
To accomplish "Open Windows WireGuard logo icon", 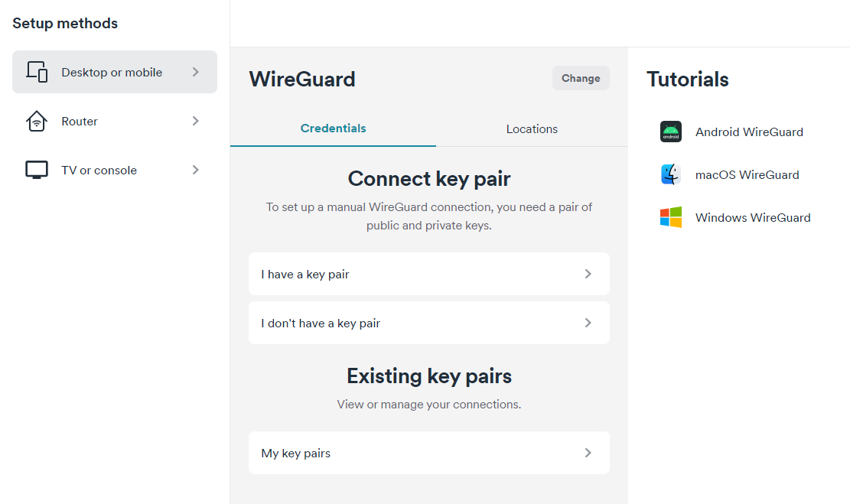I will coord(670,217).
